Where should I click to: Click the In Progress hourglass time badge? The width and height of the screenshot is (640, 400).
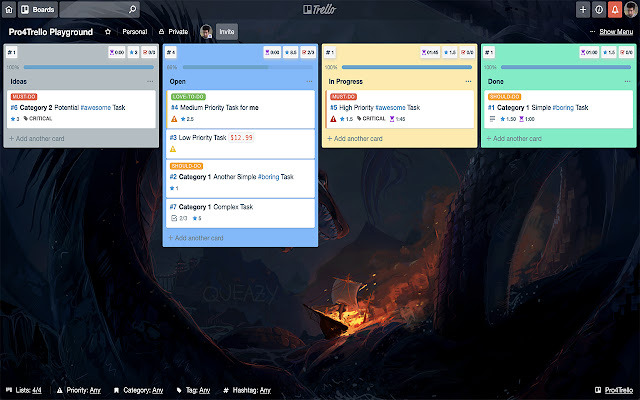tap(430, 52)
